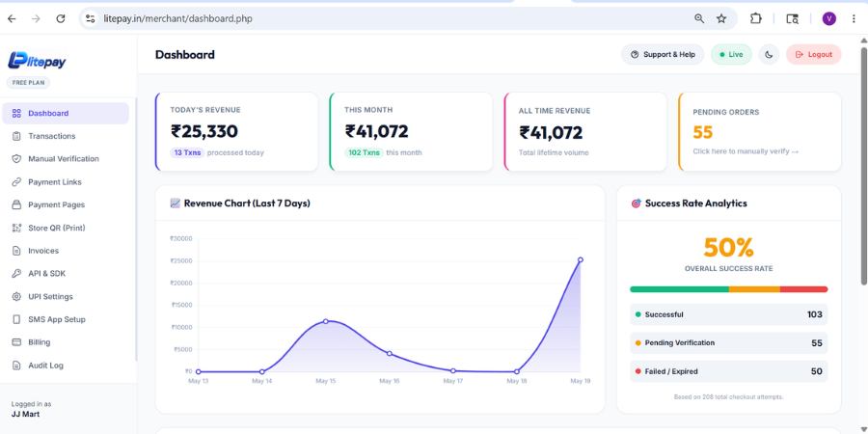This screenshot has height=434, width=868.
Task: Click the UPI Settings gear icon
Action: (x=16, y=297)
